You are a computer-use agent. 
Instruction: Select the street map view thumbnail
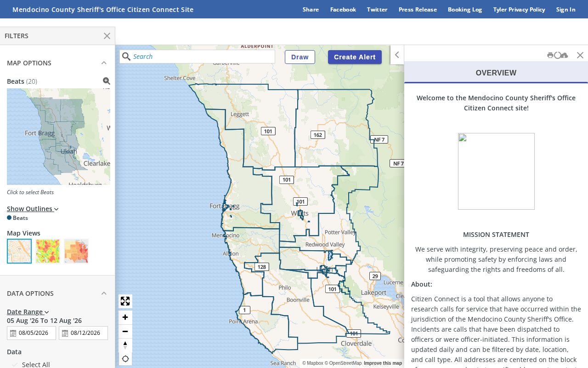[x=19, y=251]
